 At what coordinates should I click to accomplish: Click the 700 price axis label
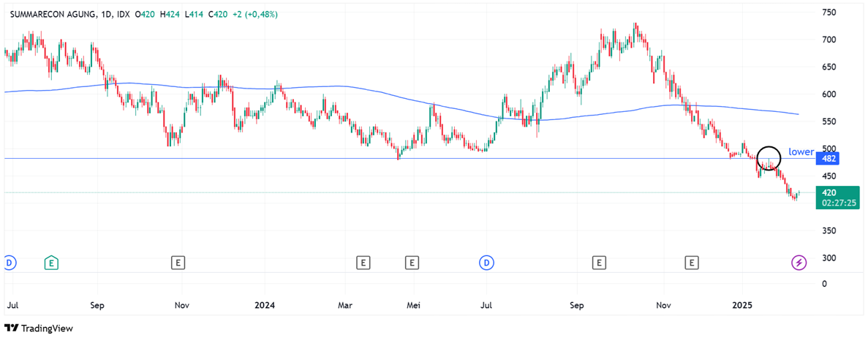coord(829,40)
